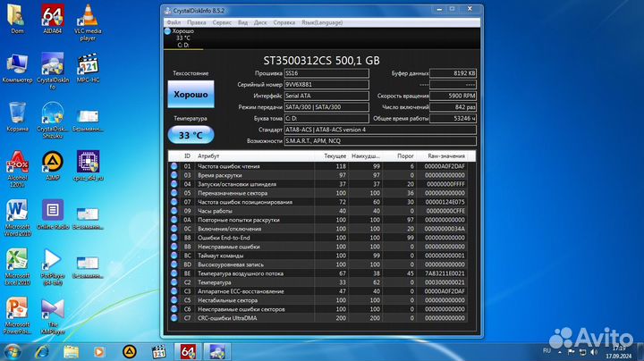Viewport: 644px width, 361px height.
Task: Click the volume speaker tray icon
Action: click(x=594, y=352)
